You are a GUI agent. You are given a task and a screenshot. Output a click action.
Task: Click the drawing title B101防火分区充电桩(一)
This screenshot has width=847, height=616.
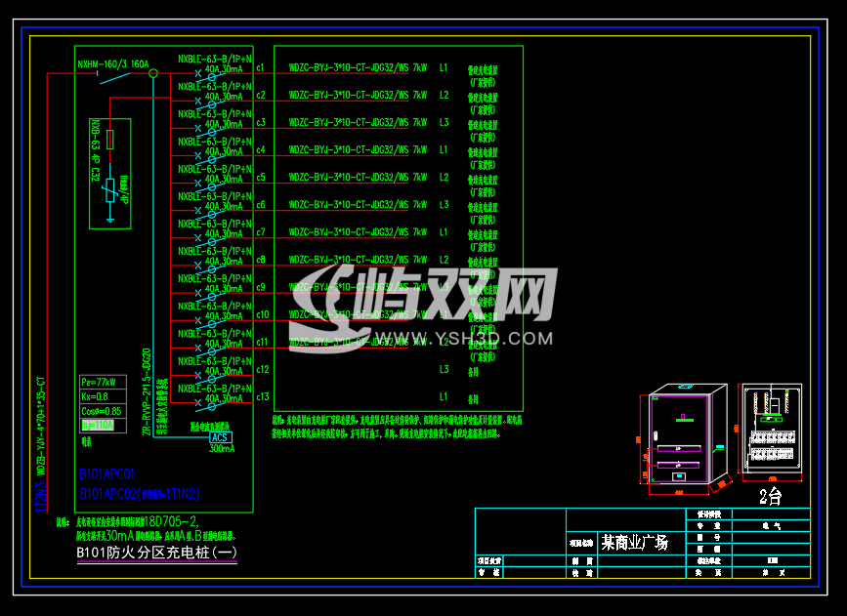(x=156, y=553)
